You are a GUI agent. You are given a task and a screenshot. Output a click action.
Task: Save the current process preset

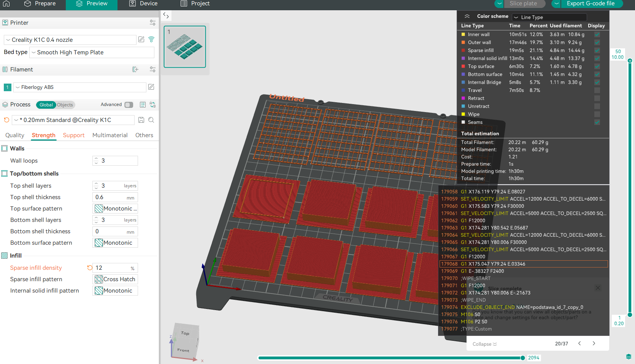(141, 120)
